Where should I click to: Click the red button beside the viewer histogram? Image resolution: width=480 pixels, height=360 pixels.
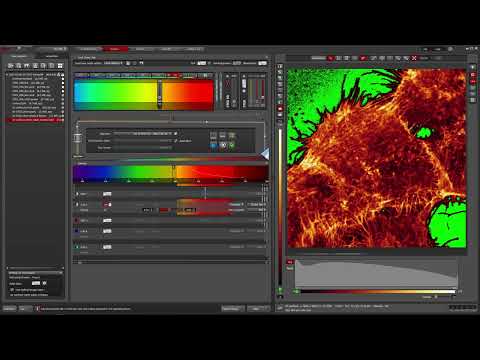[x=290, y=262]
